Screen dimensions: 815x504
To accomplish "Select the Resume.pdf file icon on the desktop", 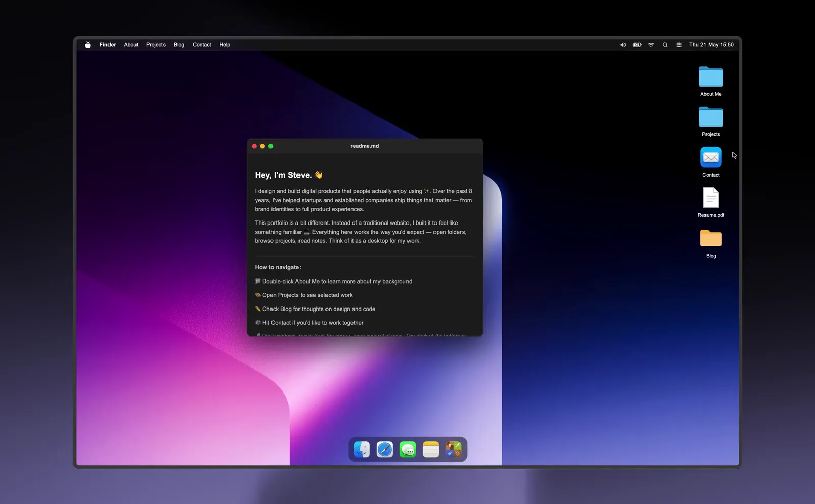I will pyautogui.click(x=711, y=198).
